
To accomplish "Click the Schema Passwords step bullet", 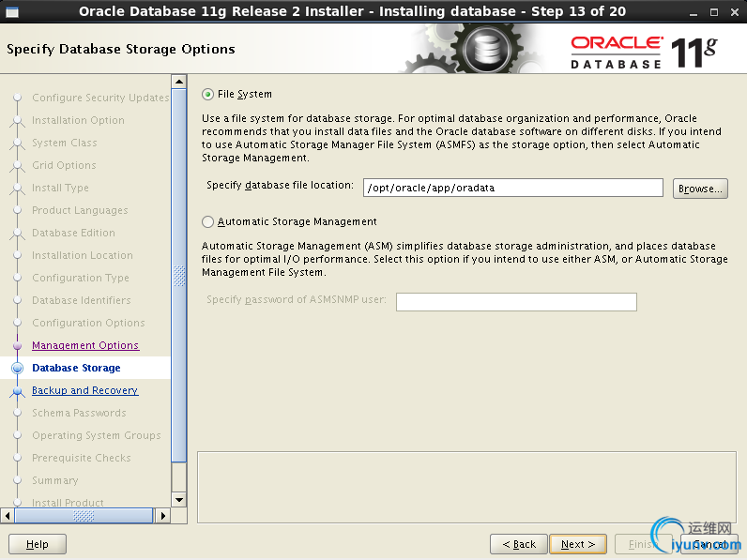I will [x=17, y=413].
